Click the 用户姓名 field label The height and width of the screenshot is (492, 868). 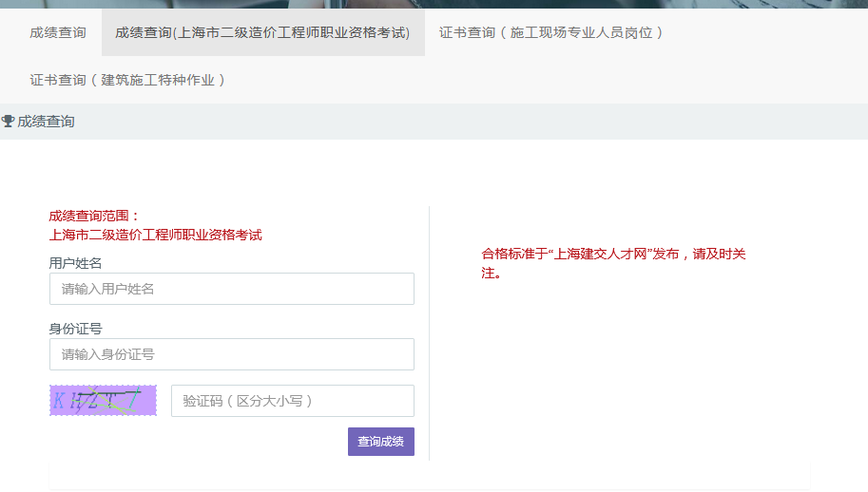pos(75,263)
